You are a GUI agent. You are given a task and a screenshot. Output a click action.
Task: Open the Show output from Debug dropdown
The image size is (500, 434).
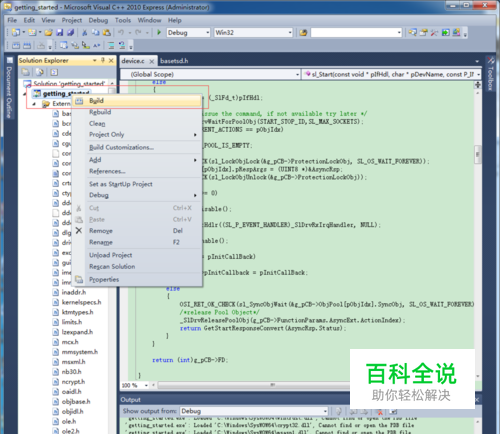coord(254,411)
